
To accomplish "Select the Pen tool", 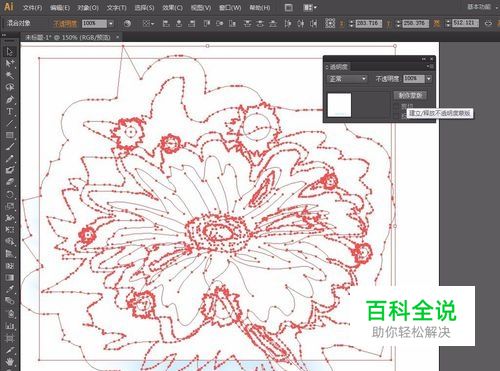I will 9,99.
